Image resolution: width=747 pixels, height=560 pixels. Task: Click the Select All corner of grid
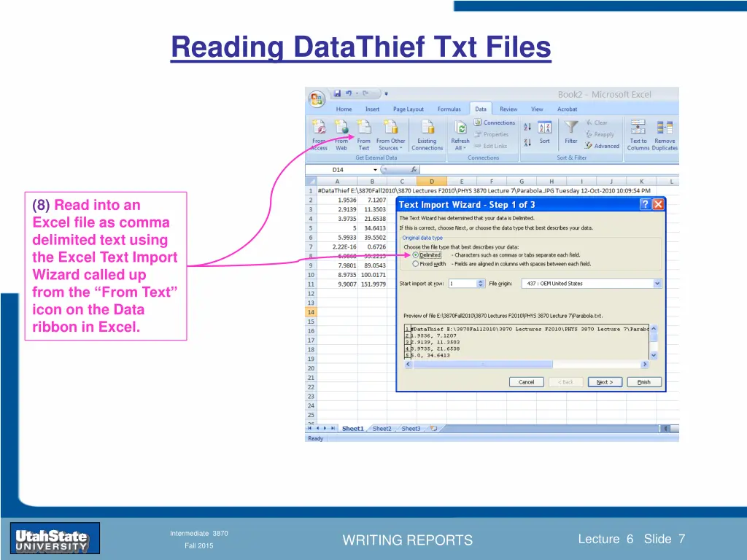311,182
